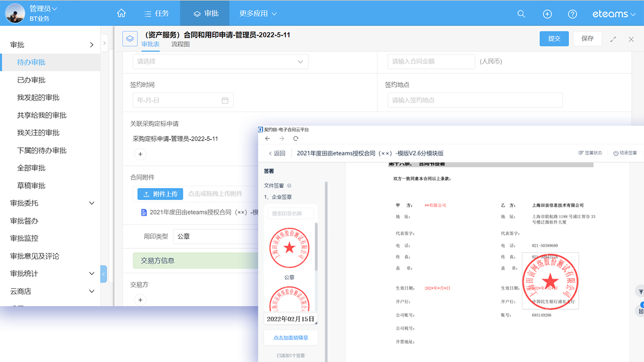Click 点击加盖骑缝章 button

pyautogui.click(x=291, y=338)
